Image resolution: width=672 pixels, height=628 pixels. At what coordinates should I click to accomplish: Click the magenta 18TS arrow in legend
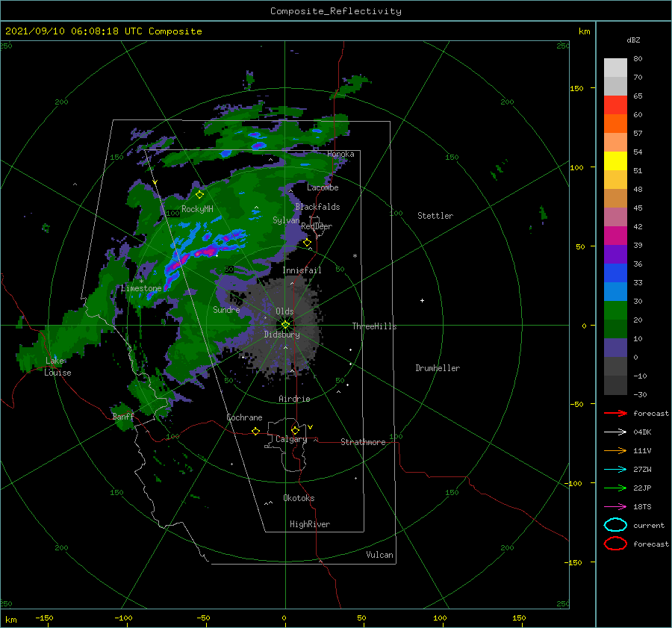pos(615,507)
